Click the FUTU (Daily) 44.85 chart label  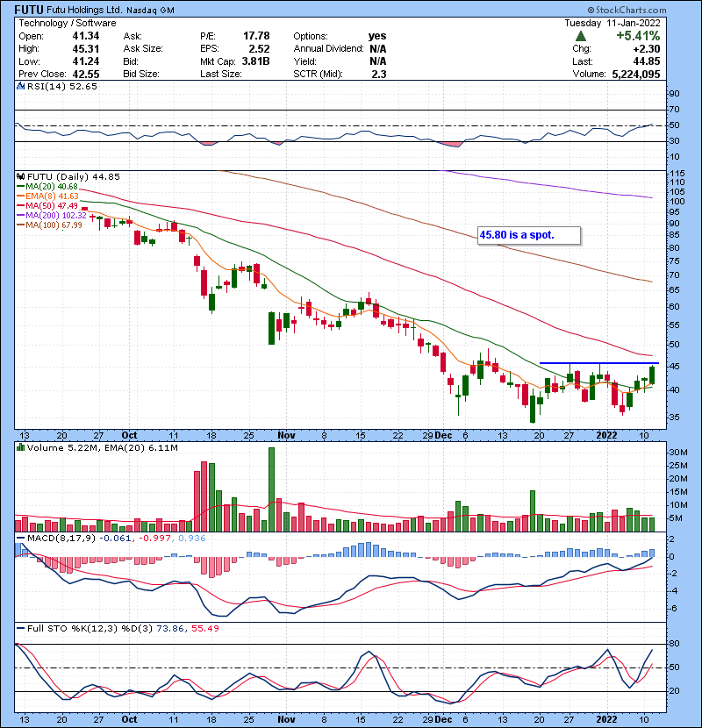click(74, 176)
